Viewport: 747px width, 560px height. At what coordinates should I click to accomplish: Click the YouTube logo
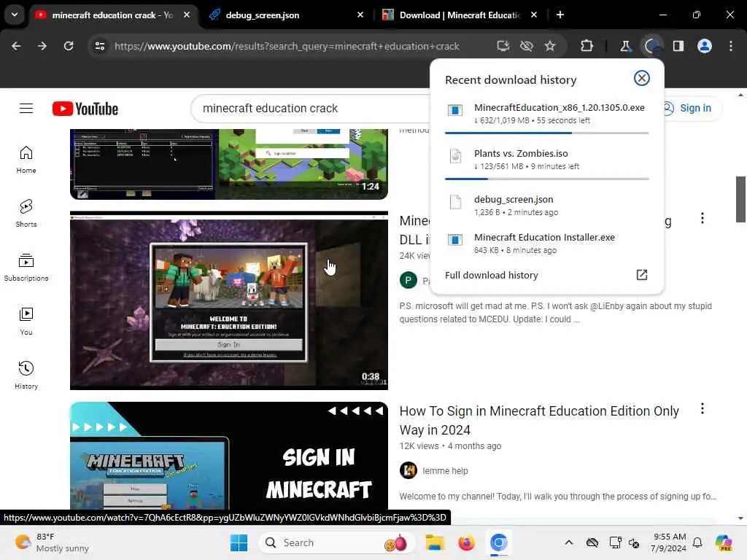pos(85,109)
